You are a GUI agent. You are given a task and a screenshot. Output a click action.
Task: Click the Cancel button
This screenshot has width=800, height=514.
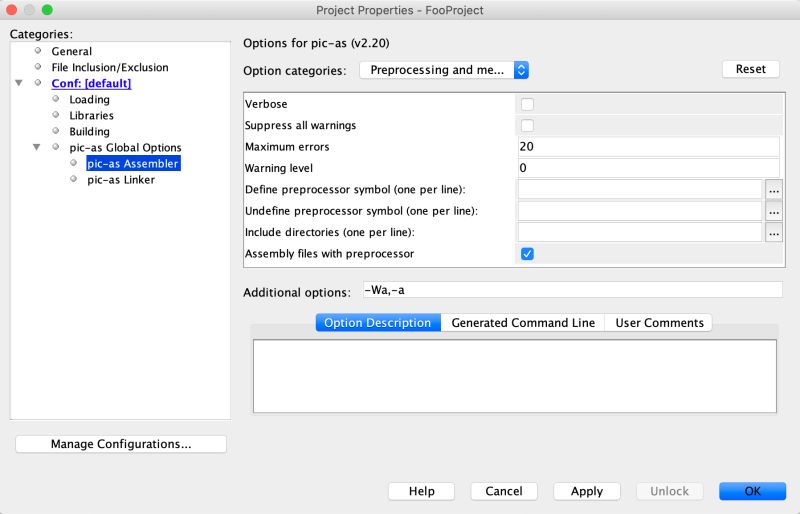pyautogui.click(x=504, y=491)
